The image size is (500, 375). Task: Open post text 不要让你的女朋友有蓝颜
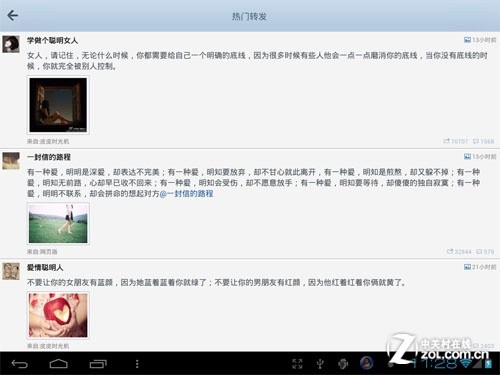217,283
